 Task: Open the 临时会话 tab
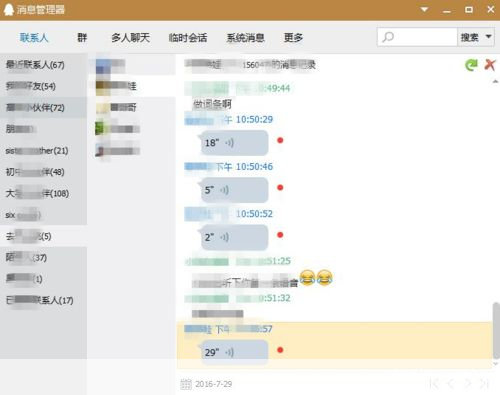pos(188,38)
